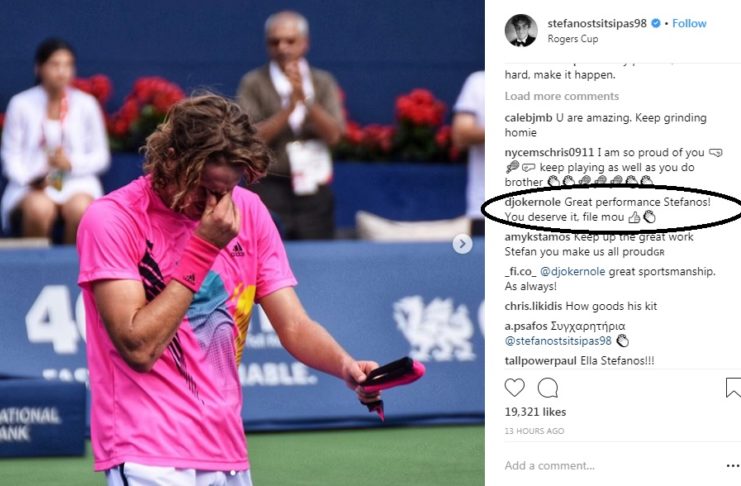
Task: View the 19,321 likes list
Action: tap(535, 412)
